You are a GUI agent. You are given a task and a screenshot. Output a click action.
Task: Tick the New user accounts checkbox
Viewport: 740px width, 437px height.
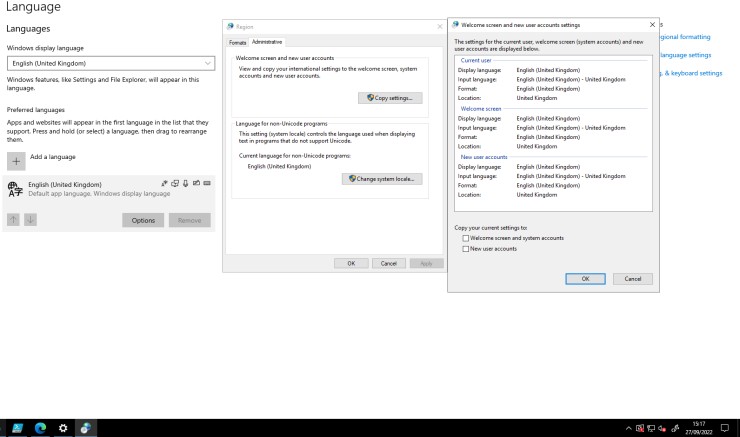(x=465, y=248)
